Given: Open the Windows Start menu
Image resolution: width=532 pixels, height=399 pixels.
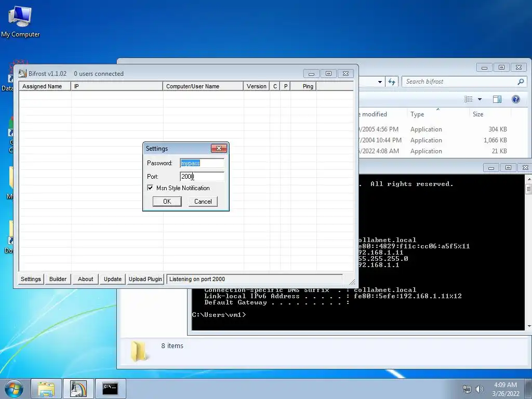Looking at the screenshot, I should pos(14,389).
